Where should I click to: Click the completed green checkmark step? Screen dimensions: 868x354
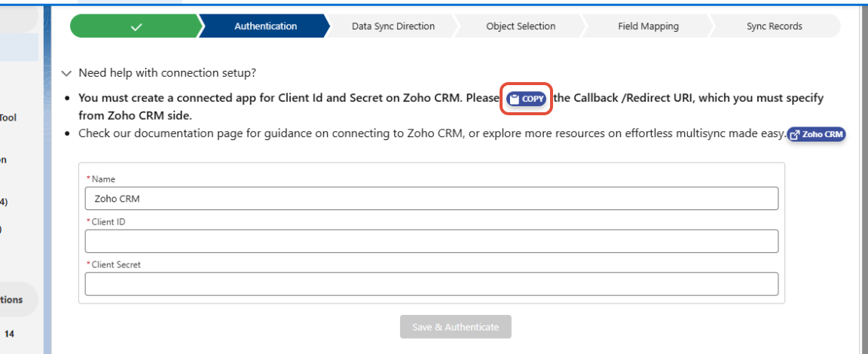tap(136, 26)
